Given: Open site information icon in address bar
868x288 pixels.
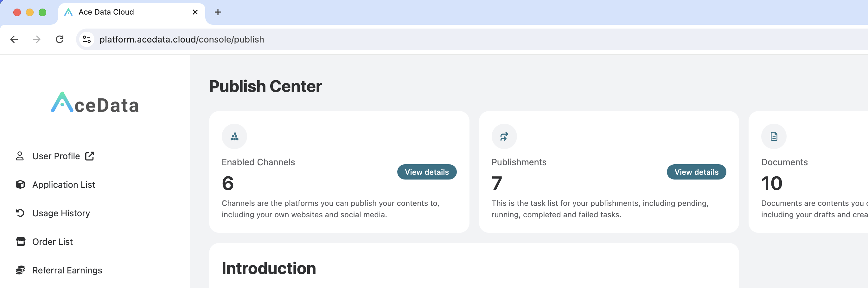Looking at the screenshot, I should tap(87, 39).
